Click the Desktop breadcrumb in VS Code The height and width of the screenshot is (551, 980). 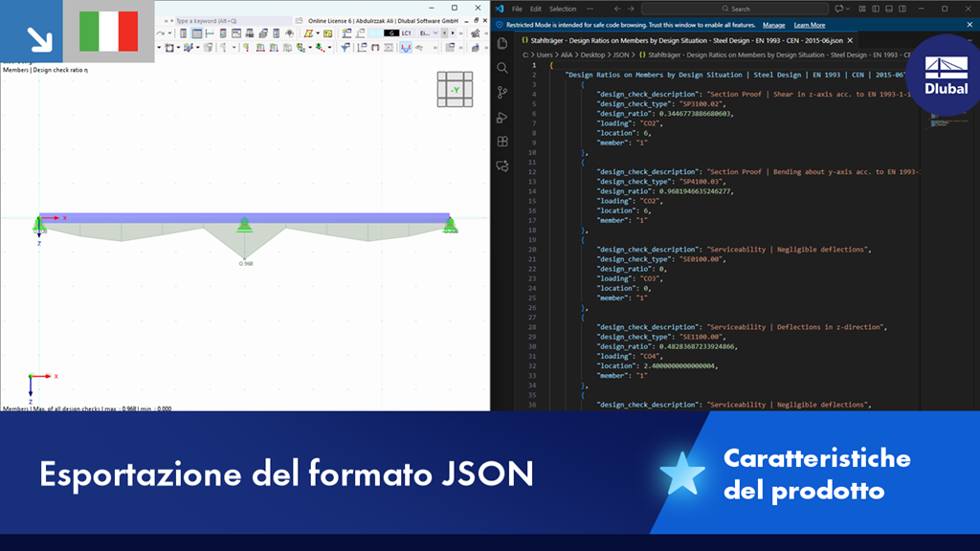click(592, 55)
